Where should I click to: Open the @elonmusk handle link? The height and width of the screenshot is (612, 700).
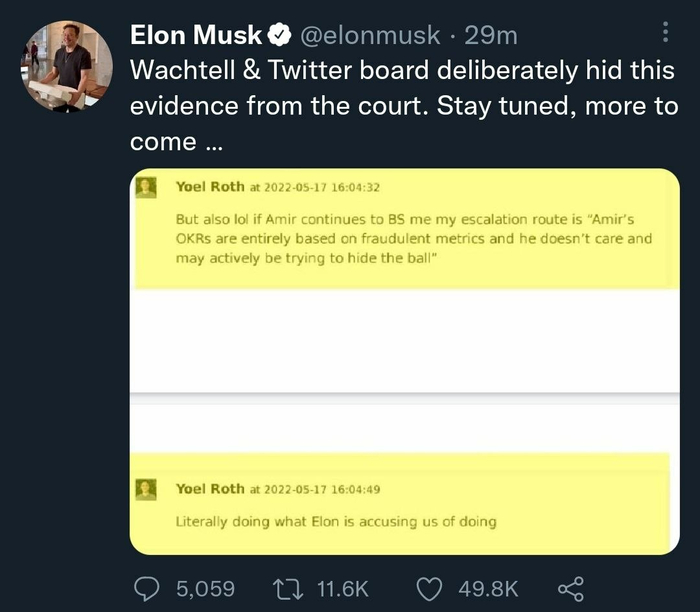[x=367, y=35]
